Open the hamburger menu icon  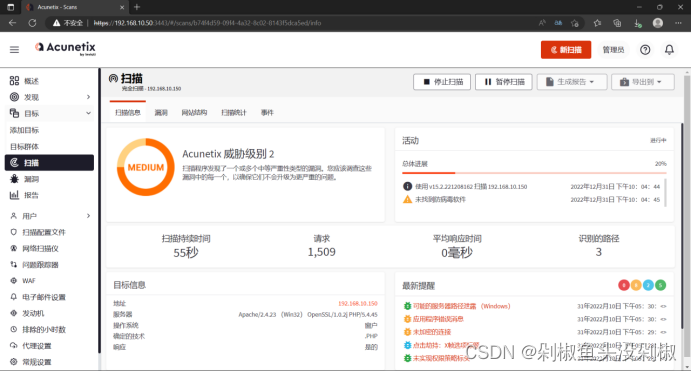[14, 50]
